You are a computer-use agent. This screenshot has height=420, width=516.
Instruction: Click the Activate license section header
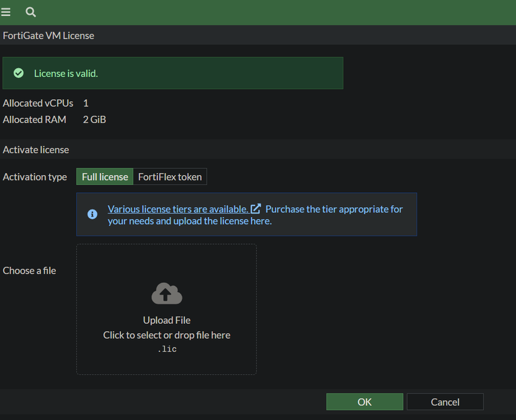pos(36,150)
